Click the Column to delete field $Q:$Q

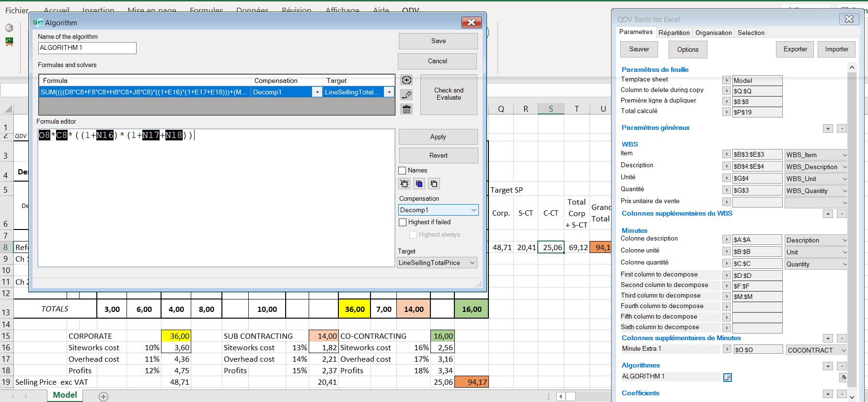pos(757,91)
